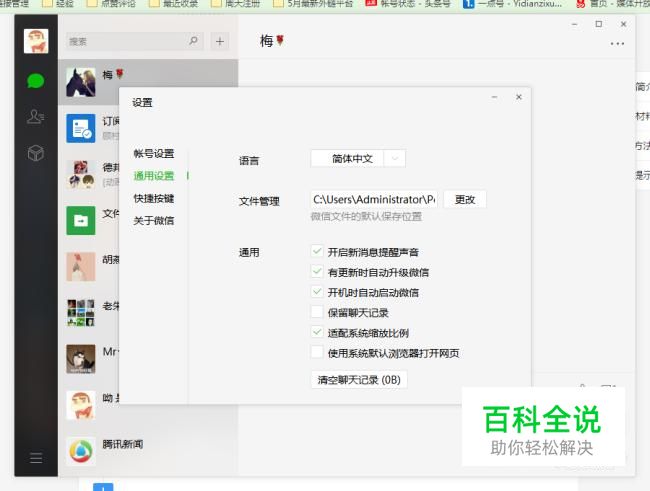Open the group chat with photo-grid avatar
650x491 pixels.
(81, 313)
